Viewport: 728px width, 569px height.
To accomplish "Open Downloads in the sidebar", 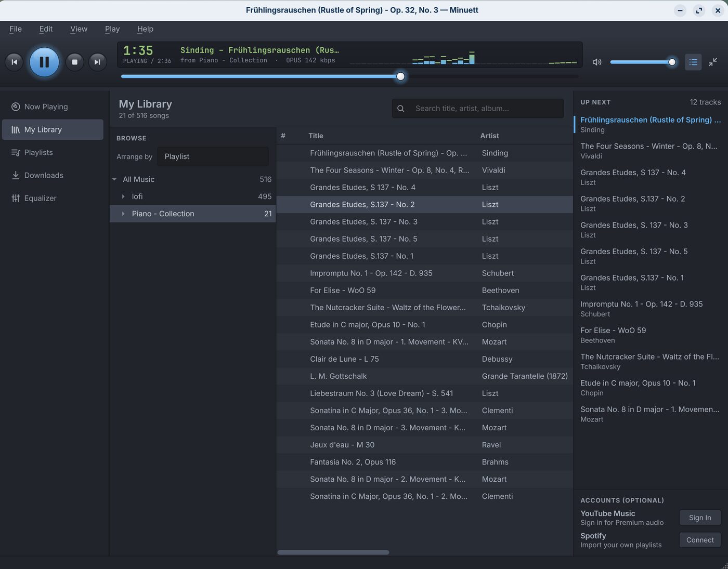I will (x=53, y=175).
